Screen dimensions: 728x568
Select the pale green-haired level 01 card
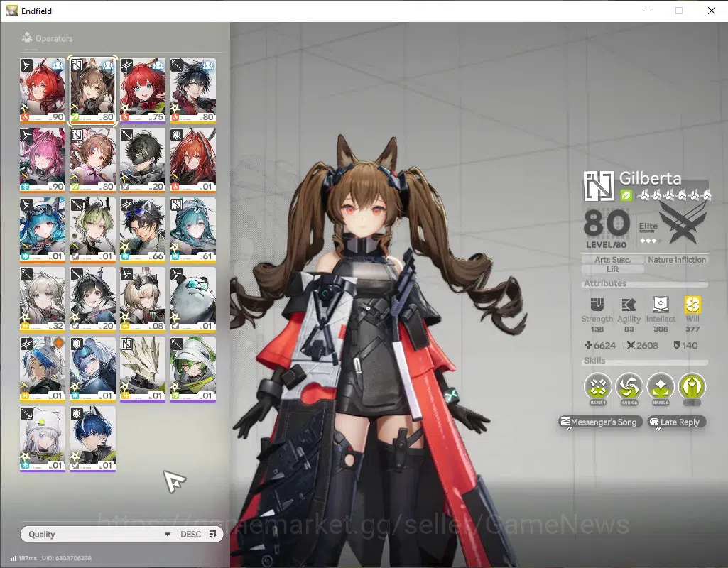pyautogui.click(x=93, y=230)
